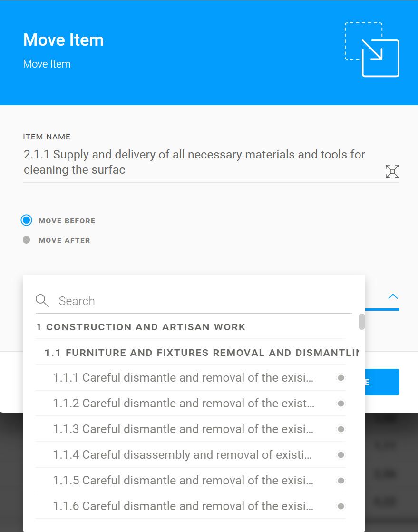
Task: Choose radio dot for item 1.1.3
Action: click(x=341, y=429)
